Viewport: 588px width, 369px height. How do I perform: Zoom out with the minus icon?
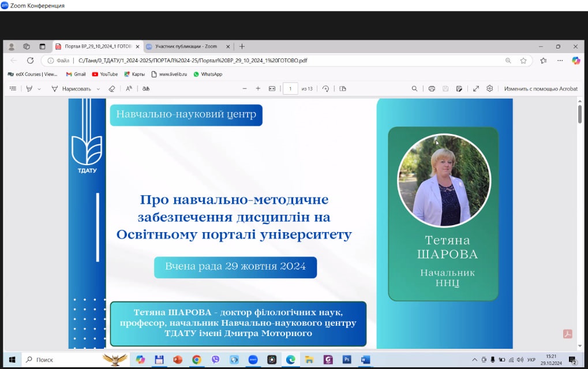coord(244,89)
